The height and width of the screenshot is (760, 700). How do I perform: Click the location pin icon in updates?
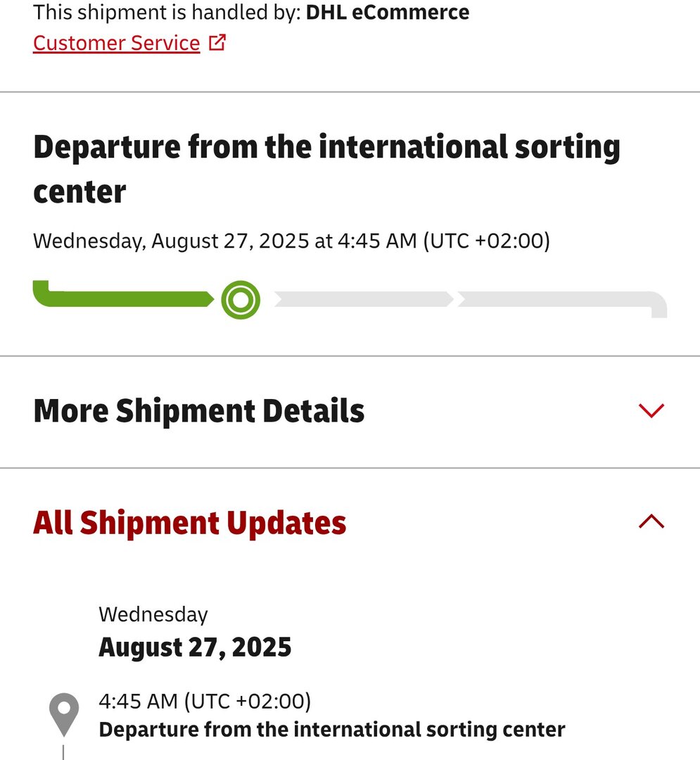63,714
